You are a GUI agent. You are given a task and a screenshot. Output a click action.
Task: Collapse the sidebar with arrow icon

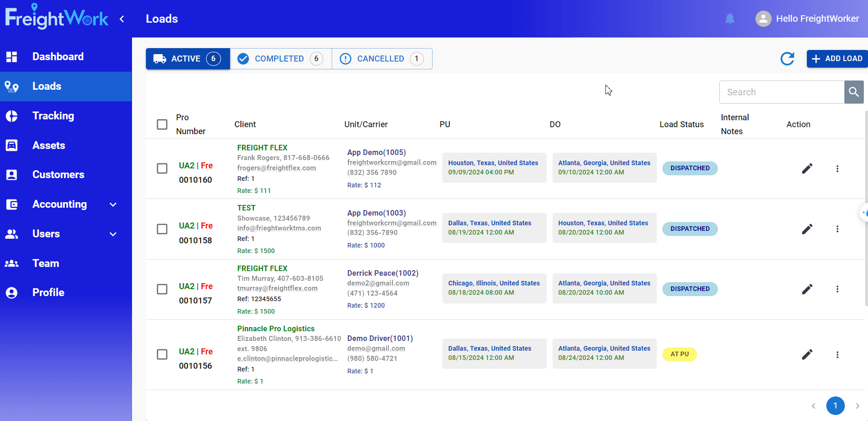coord(122,19)
